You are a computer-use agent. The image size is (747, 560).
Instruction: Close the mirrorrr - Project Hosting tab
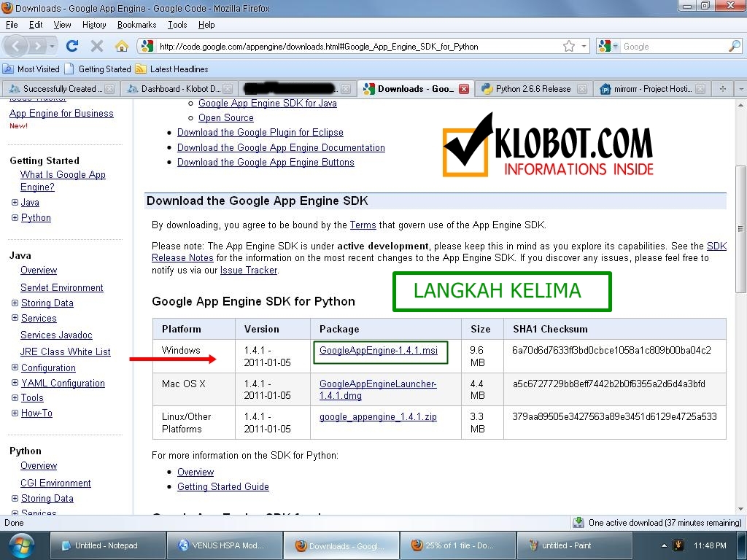coord(700,89)
